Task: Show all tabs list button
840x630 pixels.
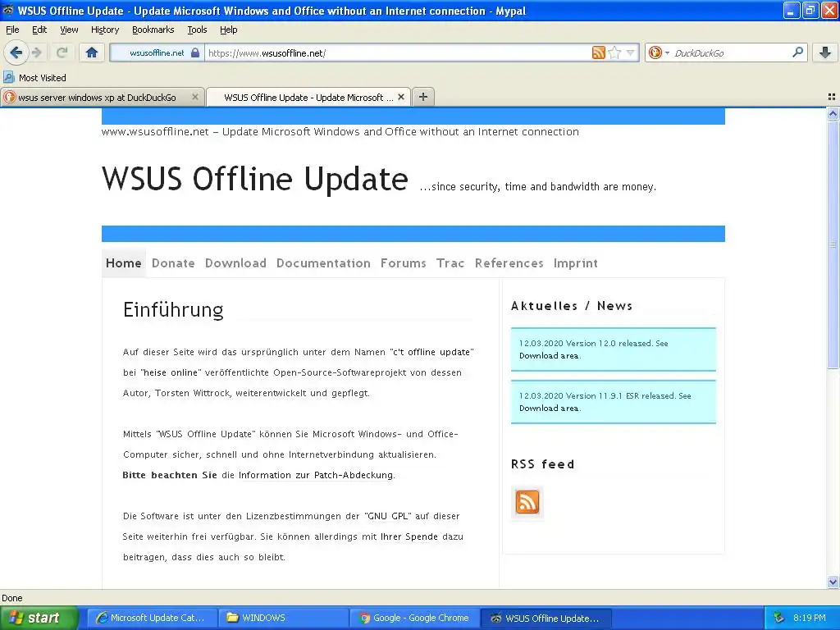Action: click(x=832, y=97)
